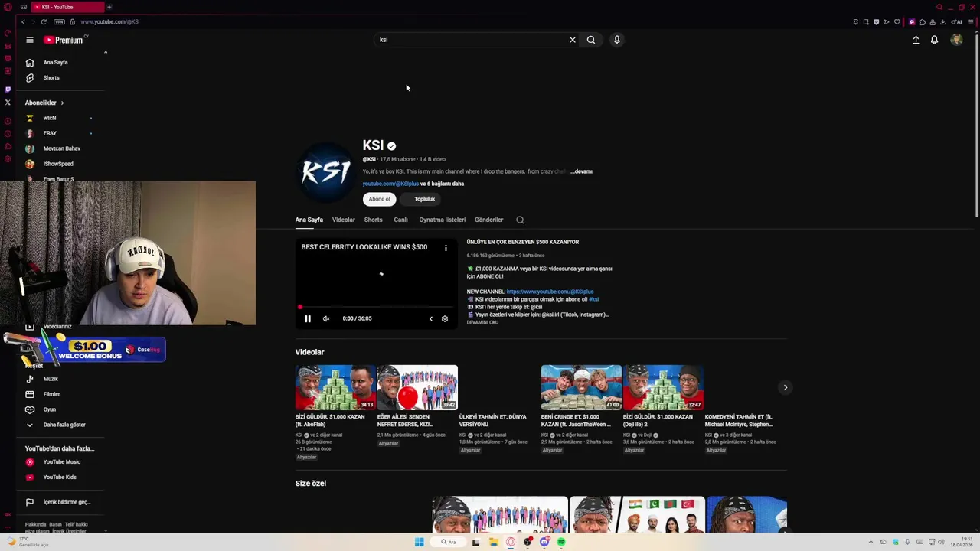Click 'DEVAMINI OKU' under the description
Viewport: 980px width, 551px height.
click(x=482, y=322)
